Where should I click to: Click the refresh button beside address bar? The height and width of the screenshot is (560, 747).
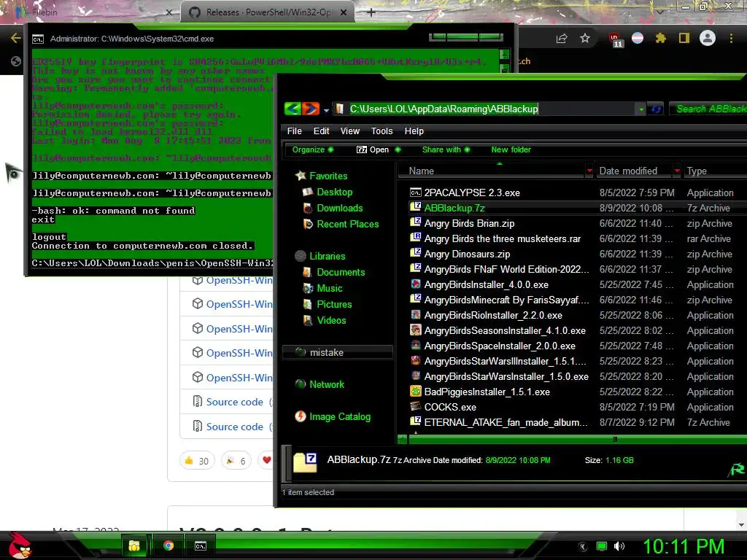(x=656, y=109)
